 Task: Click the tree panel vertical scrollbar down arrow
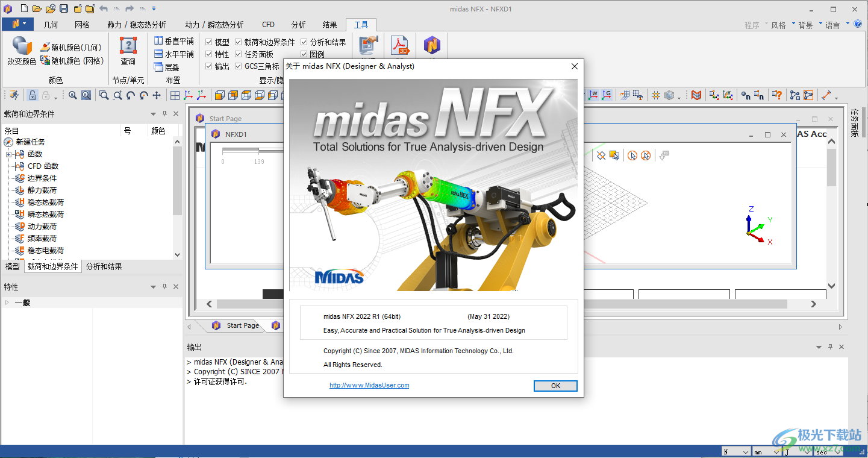click(177, 254)
